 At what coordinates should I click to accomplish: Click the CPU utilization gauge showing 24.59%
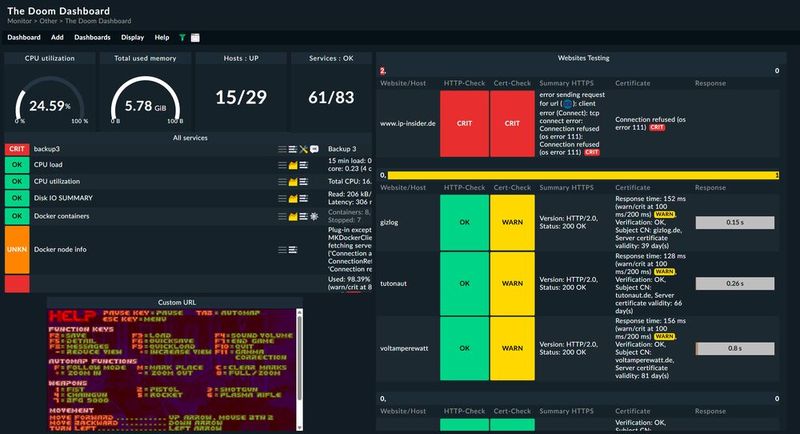coord(49,101)
